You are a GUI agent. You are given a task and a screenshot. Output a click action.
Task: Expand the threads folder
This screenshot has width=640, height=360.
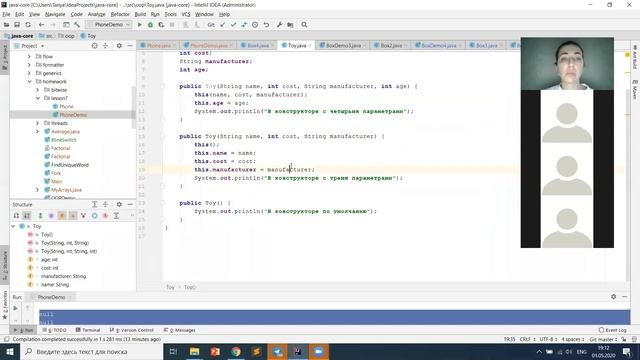pyautogui.click(x=38, y=123)
